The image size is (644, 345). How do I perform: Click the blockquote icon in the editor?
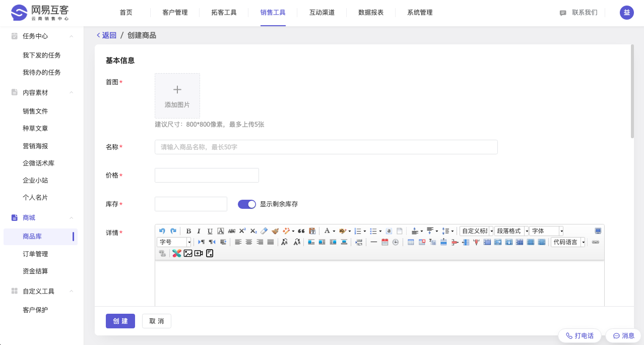301,231
